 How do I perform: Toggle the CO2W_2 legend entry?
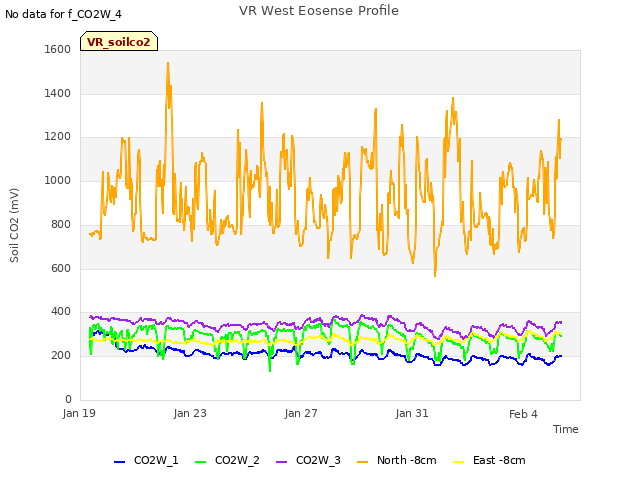coord(227,461)
